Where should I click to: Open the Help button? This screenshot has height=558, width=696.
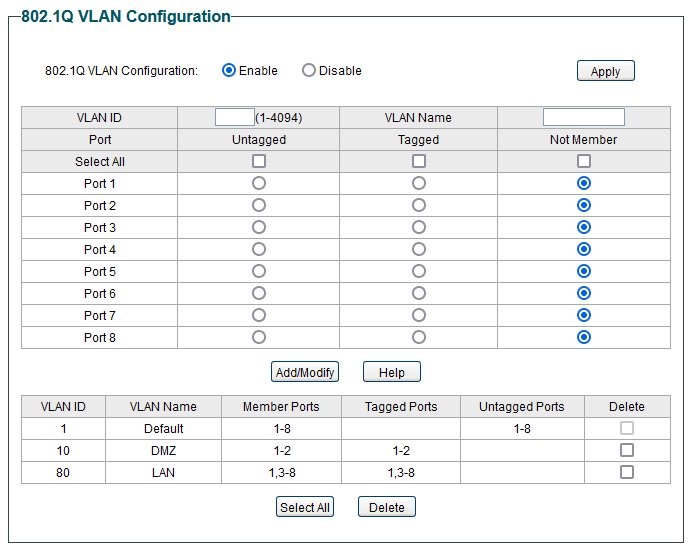click(x=392, y=372)
